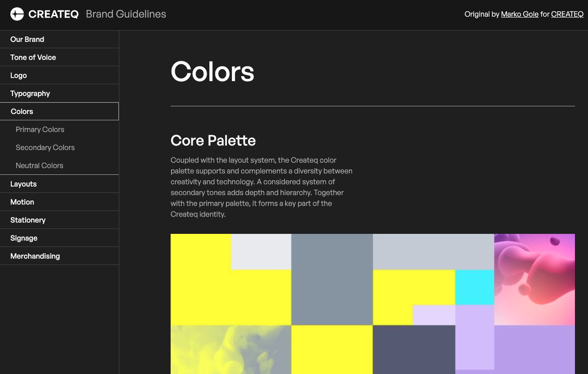Screen dimensions: 588x374
Task: Open Marko Gole's profile link
Action: (520, 14)
